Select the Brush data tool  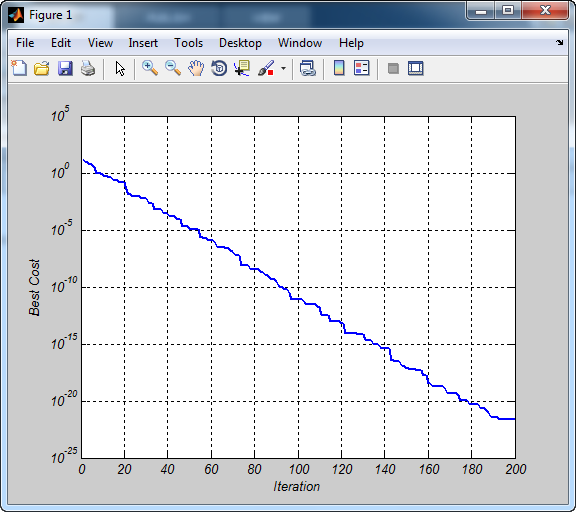266,68
